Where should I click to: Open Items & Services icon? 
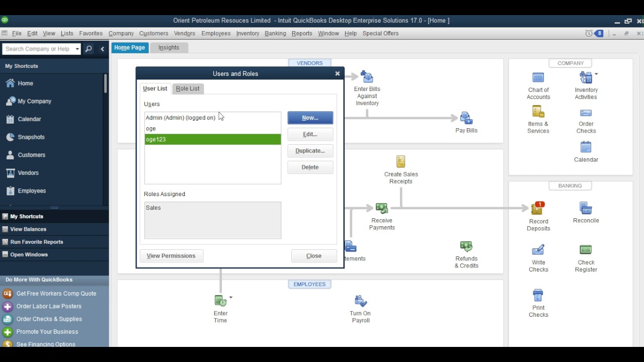538,112
